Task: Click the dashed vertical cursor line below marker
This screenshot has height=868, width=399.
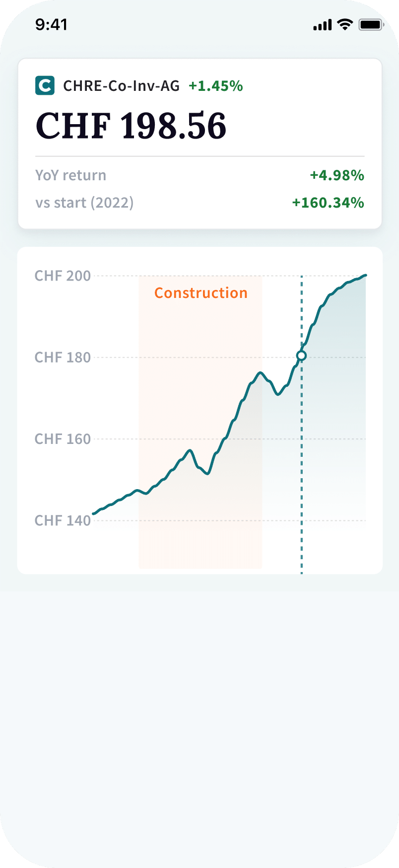Action: coord(301,472)
